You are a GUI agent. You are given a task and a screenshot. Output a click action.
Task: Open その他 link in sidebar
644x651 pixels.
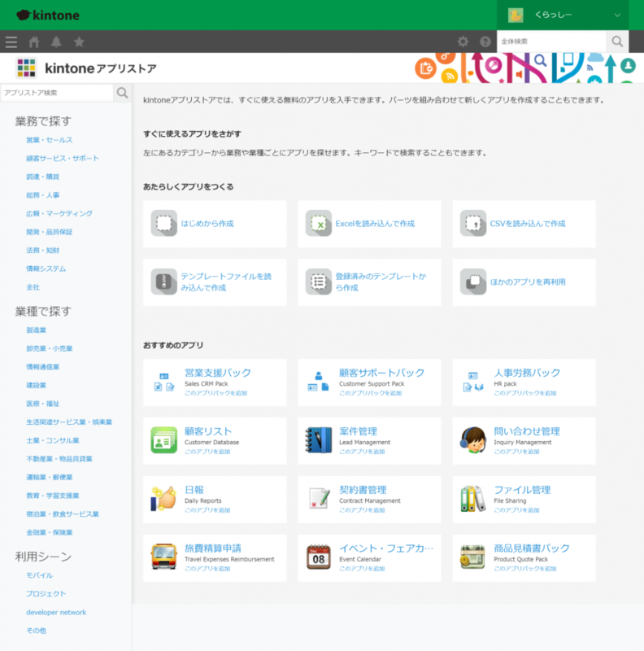tap(36, 631)
